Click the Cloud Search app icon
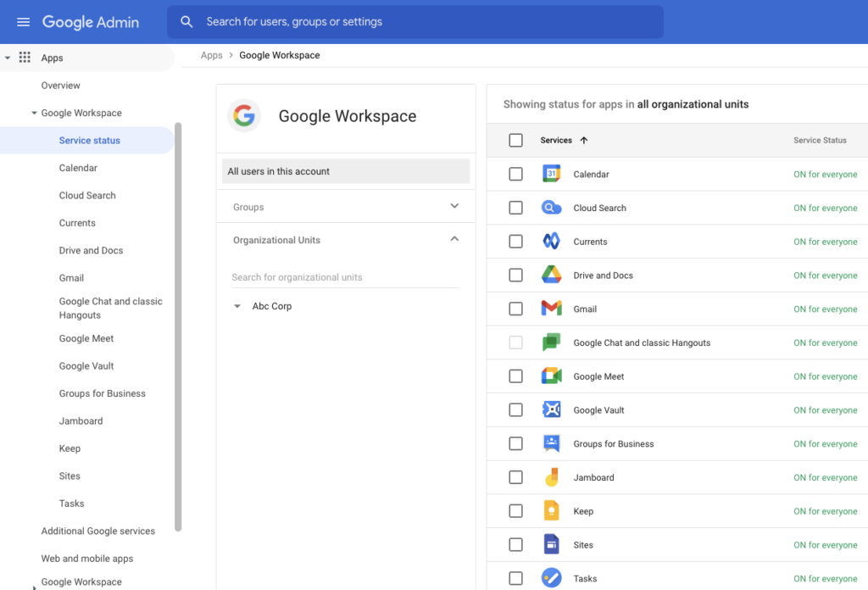The height and width of the screenshot is (590, 868). (551, 208)
